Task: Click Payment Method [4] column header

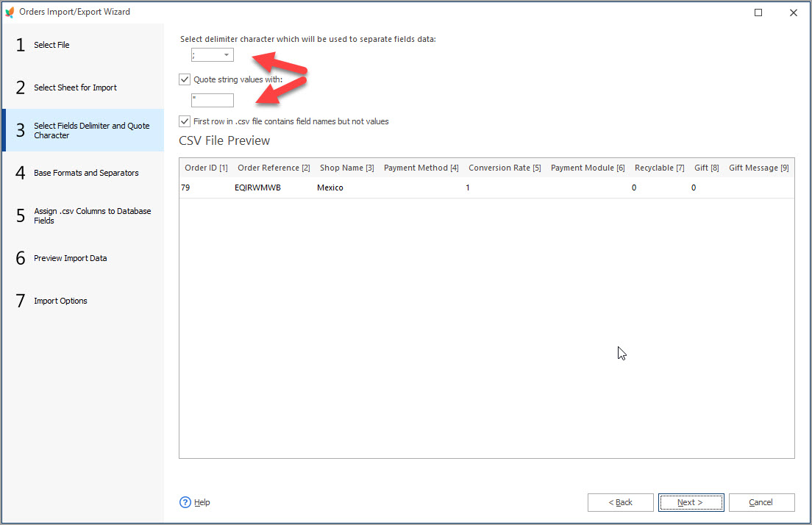Action: 421,168
